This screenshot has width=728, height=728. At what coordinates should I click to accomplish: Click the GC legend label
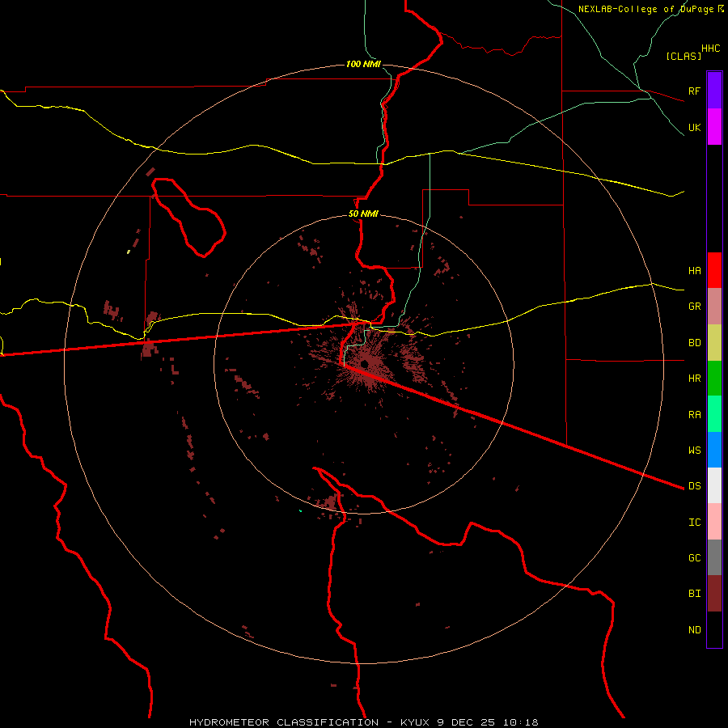(694, 557)
